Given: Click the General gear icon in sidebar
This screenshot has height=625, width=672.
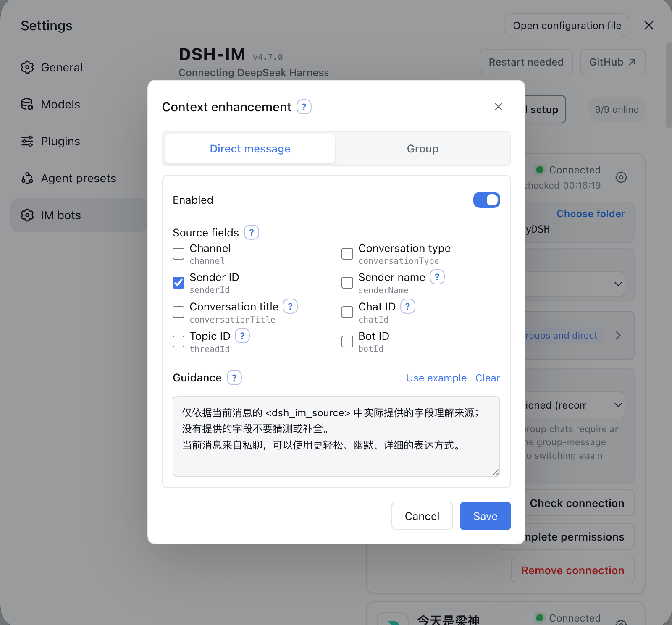Looking at the screenshot, I should pyautogui.click(x=27, y=67).
